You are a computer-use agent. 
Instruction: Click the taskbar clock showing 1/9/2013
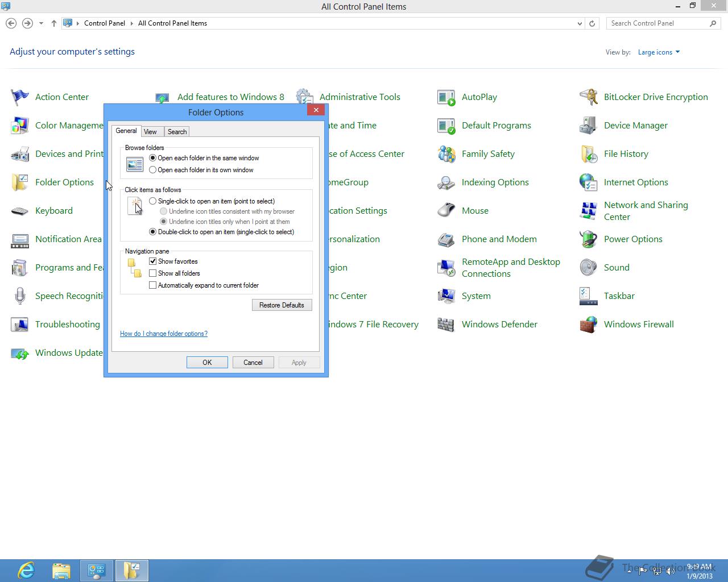pos(699,571)
